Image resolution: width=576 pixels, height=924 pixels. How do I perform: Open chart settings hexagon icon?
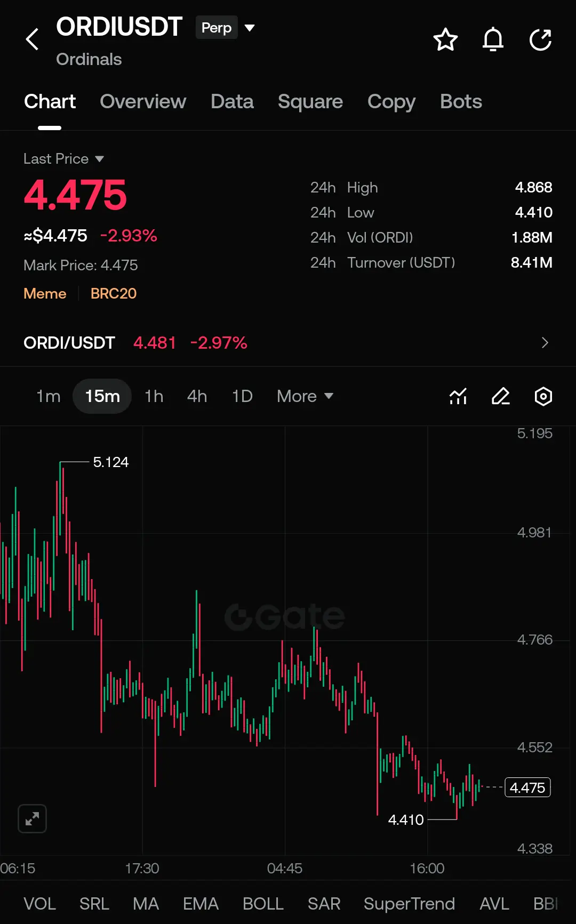543,396
